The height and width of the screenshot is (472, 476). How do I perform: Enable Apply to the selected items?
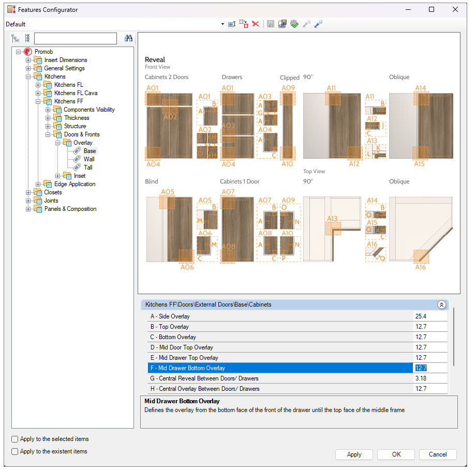click(x=16, y=439)
